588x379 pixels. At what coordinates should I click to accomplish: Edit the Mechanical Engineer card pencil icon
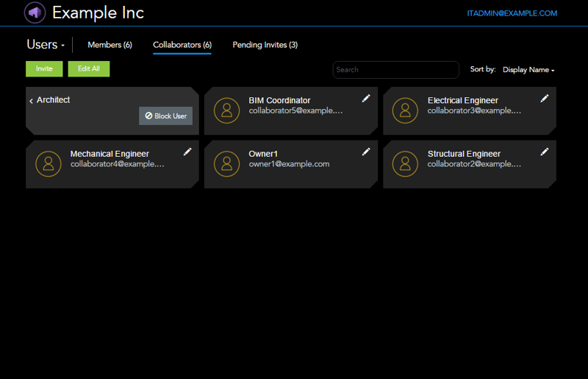[x=187, y=152]
